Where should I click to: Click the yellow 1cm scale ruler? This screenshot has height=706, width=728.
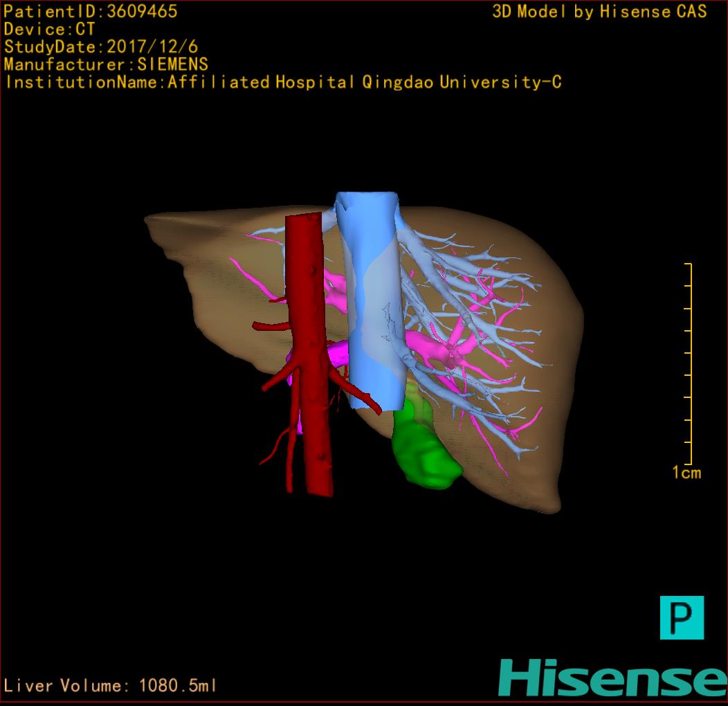click(689, 363)
